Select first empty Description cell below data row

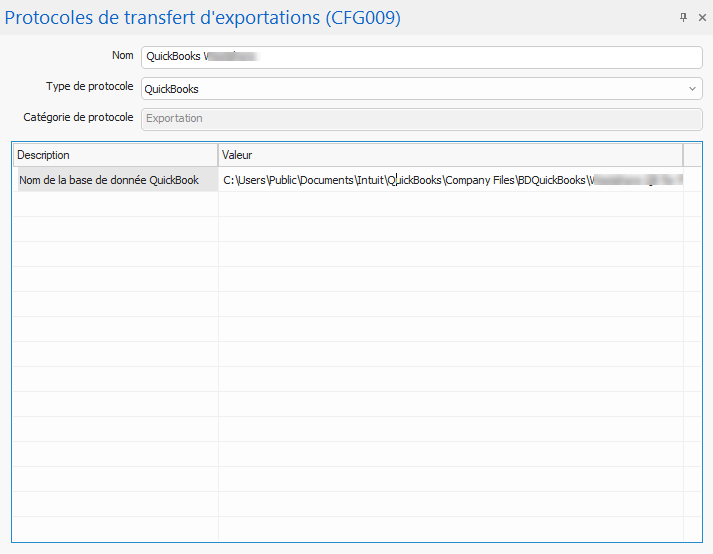tap(115, 204)
